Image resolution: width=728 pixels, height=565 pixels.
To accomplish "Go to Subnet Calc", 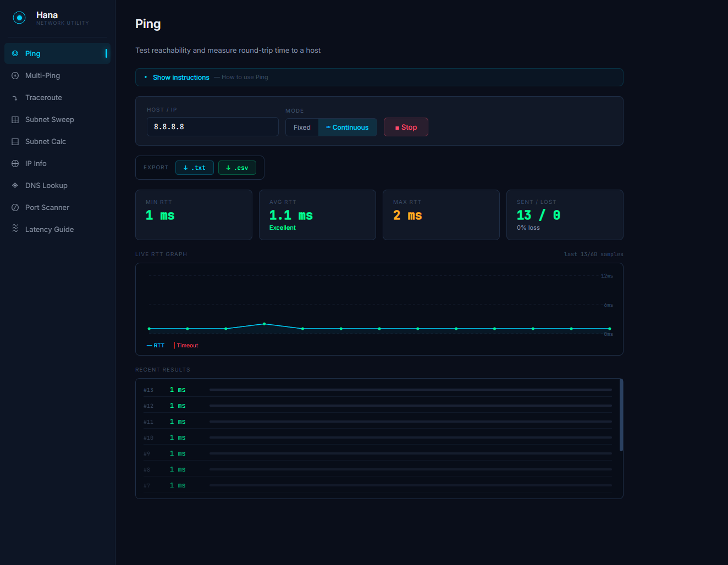I will click(57, 141).
